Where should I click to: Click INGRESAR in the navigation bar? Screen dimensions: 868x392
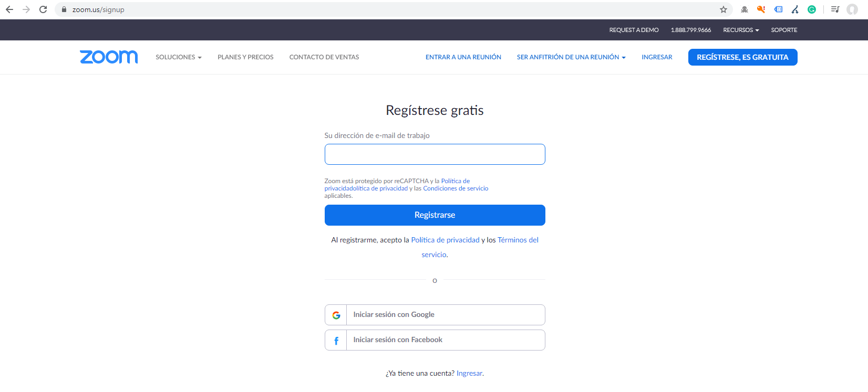[x=657, y=57]
